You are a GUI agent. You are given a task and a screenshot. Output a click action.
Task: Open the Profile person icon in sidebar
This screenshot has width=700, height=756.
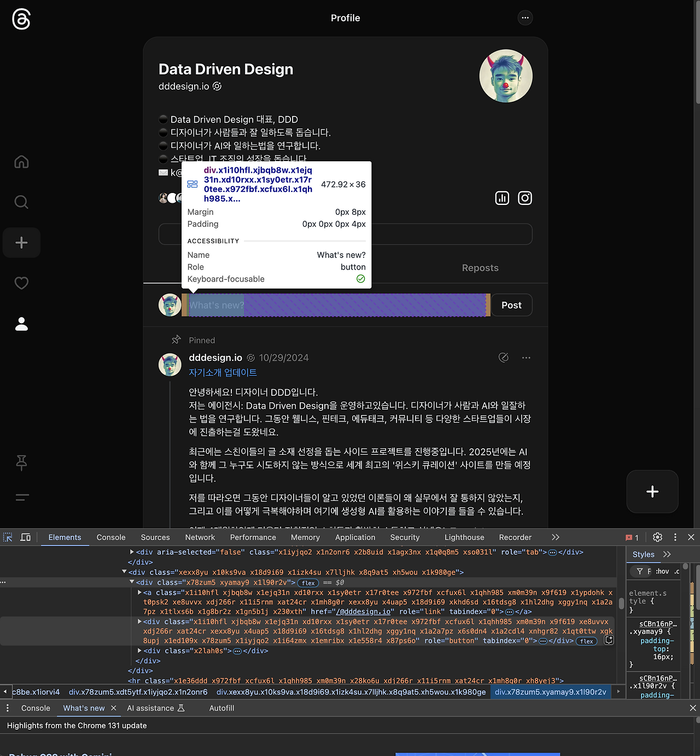(21, 324)
